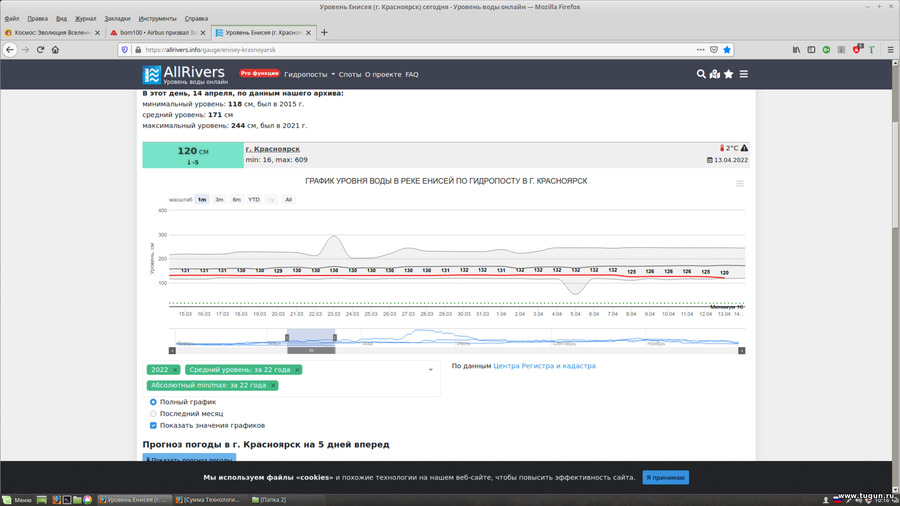Remove Средний уровень за 22 года tag
The image size is (900, 506).
[297, 370]
